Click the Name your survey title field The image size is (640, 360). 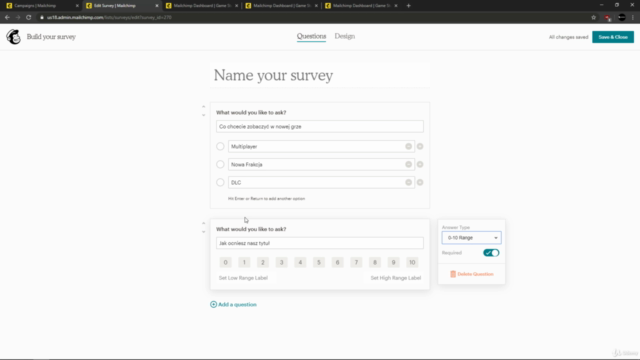click(320, 75)
